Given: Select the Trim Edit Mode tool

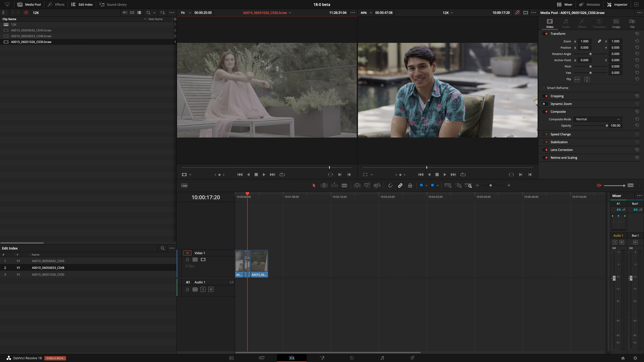Looking at the screenshot, I should [324, 185].
